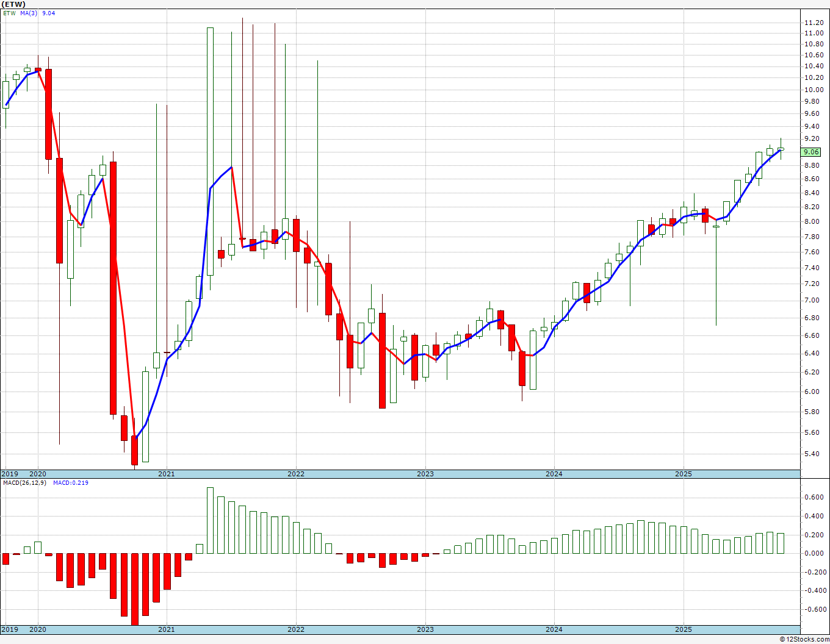Click 2025 on the price chart time axis
The image size is (830, 644).
pyautogui.click(x=684, y=474)
